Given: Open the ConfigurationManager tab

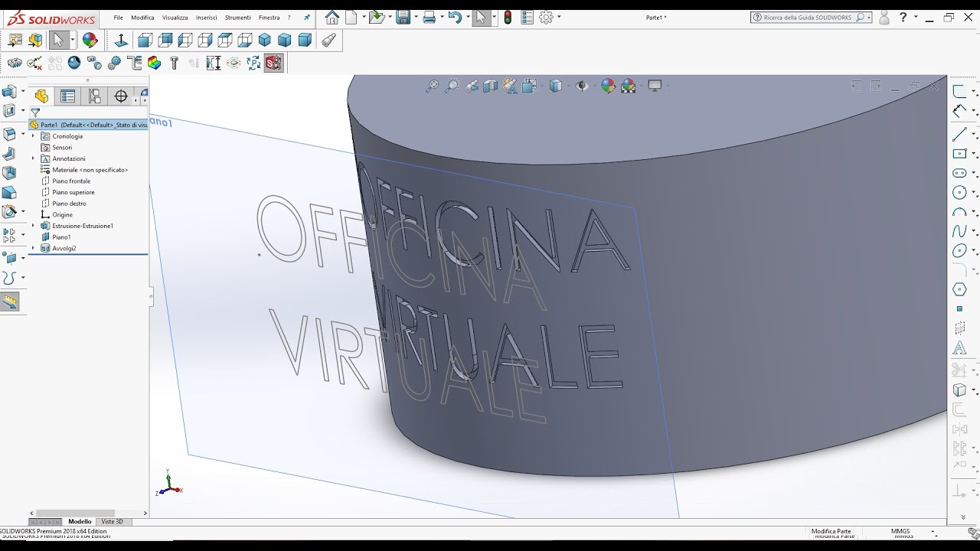Looking at the screenshot, I should pos(94,96).
